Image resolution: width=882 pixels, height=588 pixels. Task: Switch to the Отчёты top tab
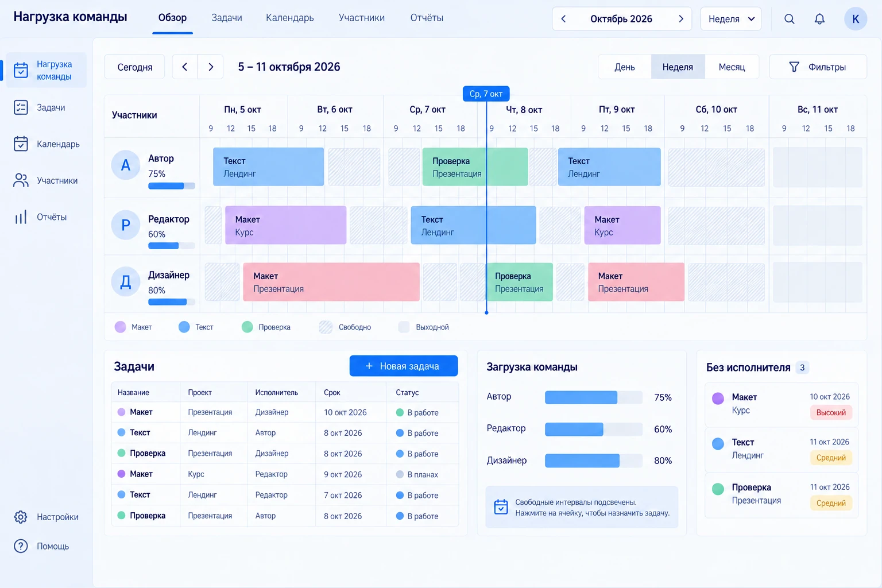click(427, 18)
